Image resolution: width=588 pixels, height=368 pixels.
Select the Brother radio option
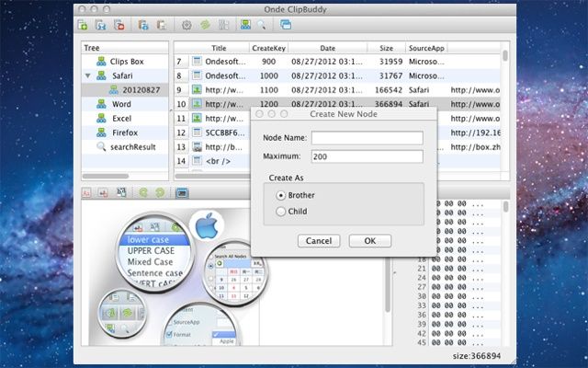pos(281,195)
